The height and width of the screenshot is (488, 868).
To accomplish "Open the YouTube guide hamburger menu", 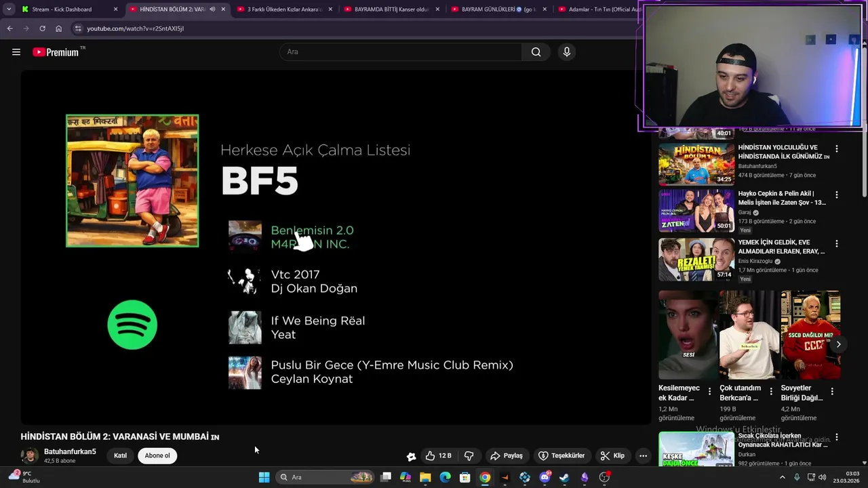I will (x=16, y=52).
